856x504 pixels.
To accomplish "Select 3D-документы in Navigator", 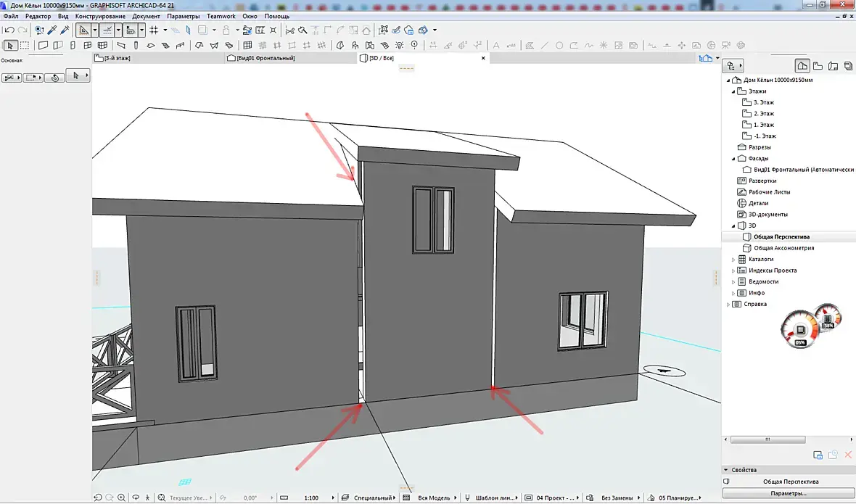I will 767,215.
